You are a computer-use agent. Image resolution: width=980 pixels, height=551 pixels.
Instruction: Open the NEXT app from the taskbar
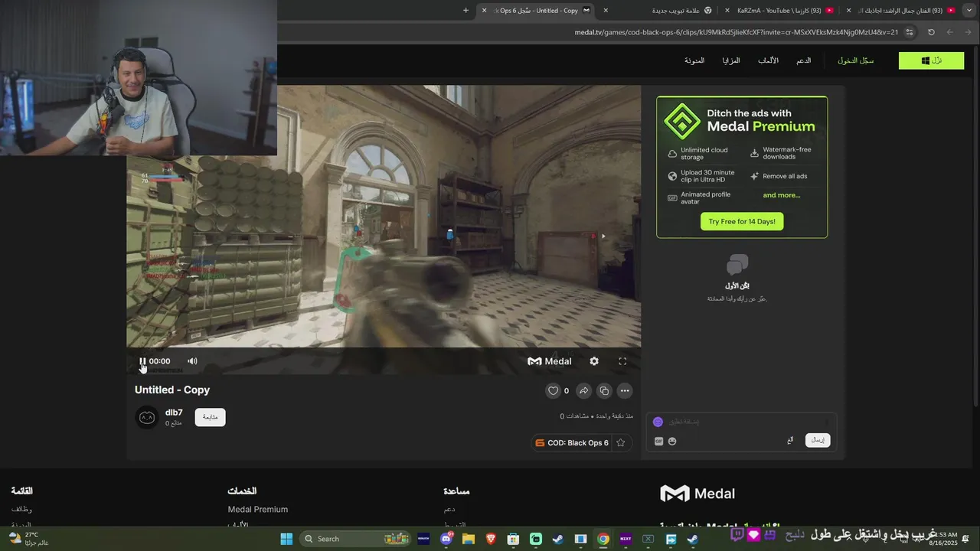pos(626,539)
